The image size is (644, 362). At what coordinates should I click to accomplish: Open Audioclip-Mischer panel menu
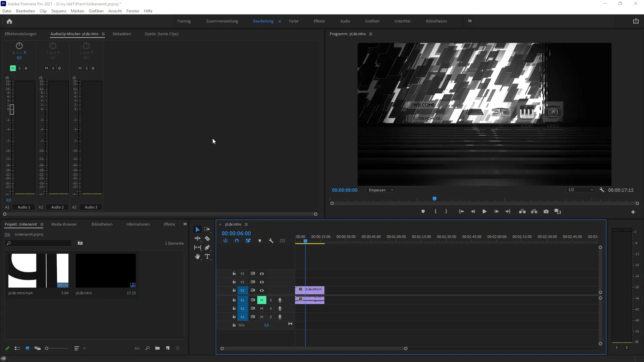tap(103, 34)
